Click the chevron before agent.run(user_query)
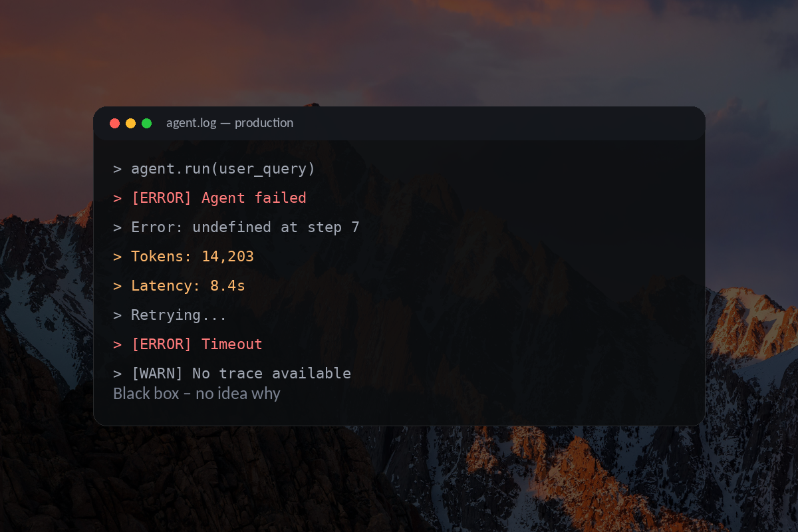 pyautogui.click(x=118, y=168)
